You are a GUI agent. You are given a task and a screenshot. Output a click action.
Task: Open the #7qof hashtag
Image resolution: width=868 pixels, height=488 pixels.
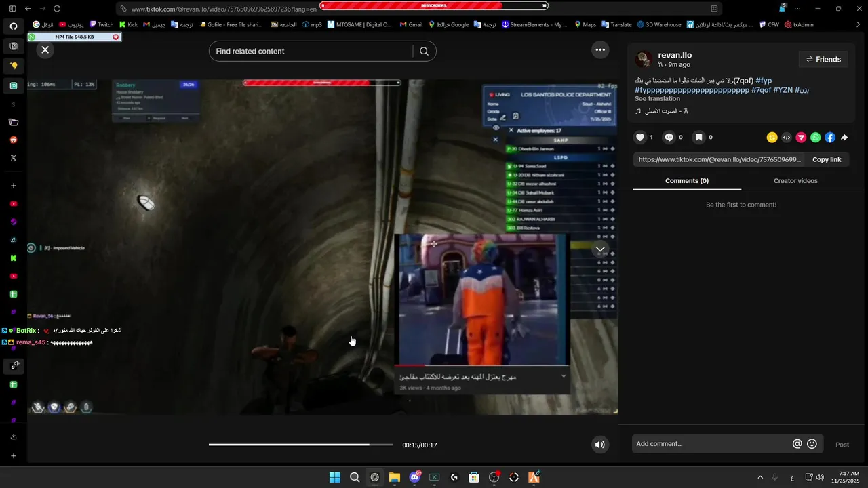pos(761,90)
